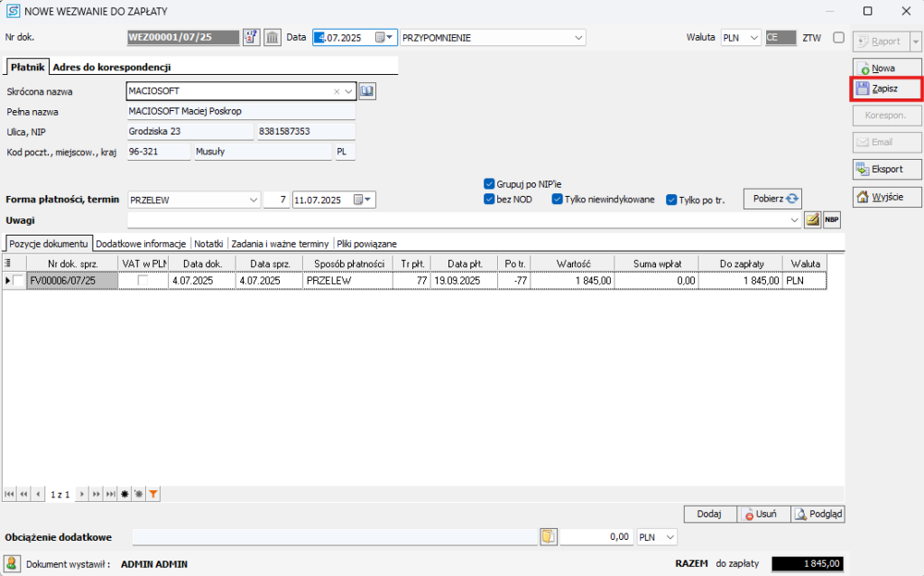
Task: Click the NBP exchange rate icon
Action: (831, 219)
